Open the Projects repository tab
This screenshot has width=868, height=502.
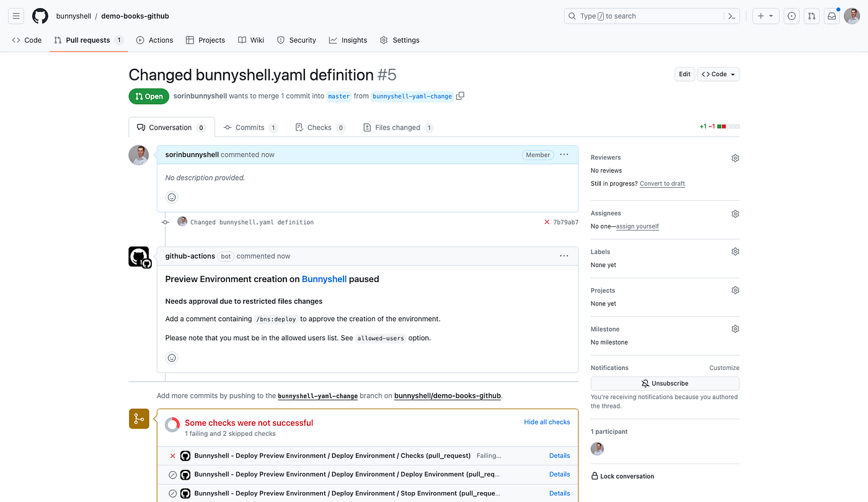(205, 40)
